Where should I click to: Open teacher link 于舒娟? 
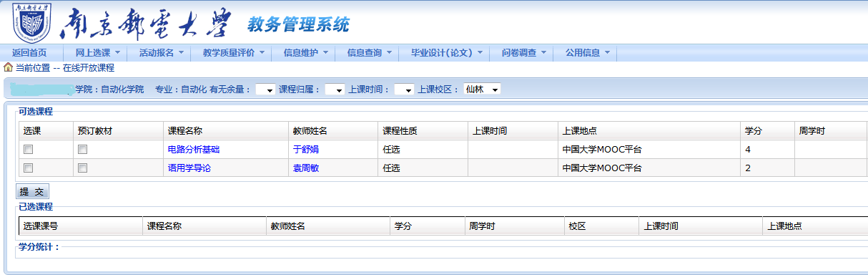(306, 150)
